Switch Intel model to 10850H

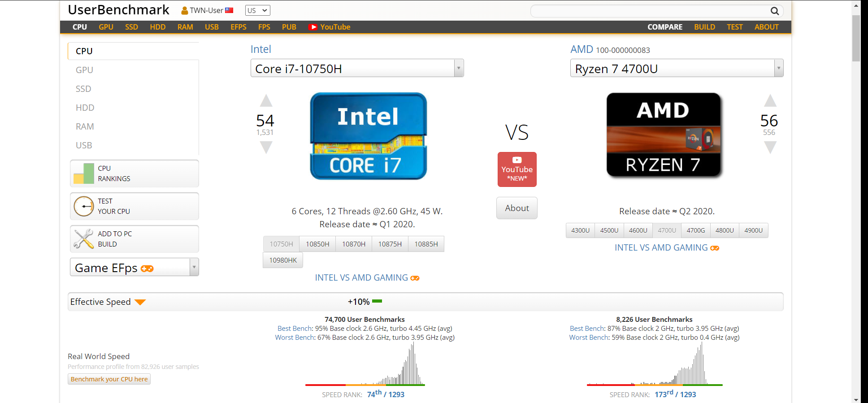click(x=317, y=244)
